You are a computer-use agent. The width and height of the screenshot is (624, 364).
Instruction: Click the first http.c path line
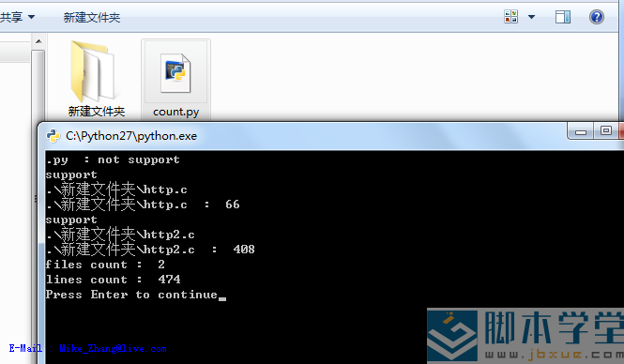116,190
